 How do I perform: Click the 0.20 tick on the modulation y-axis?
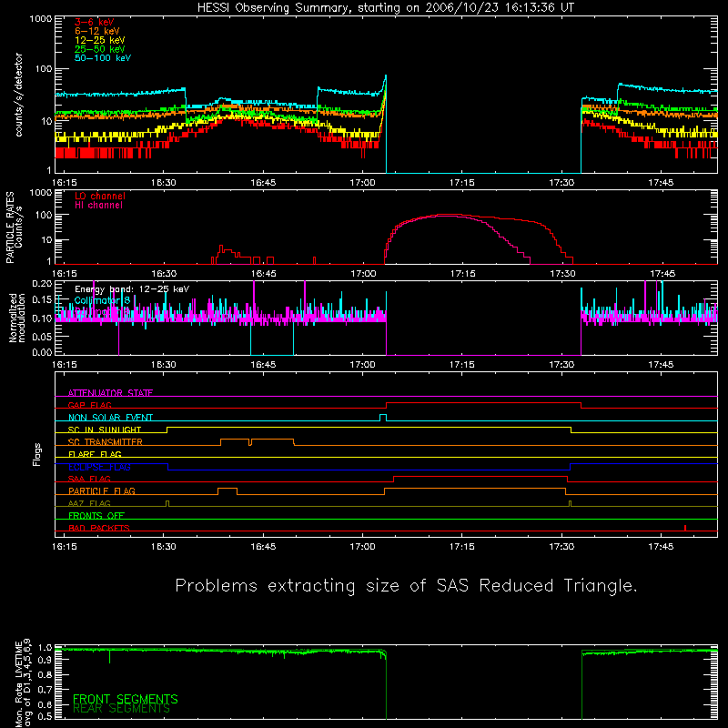(x=42, y=284)
